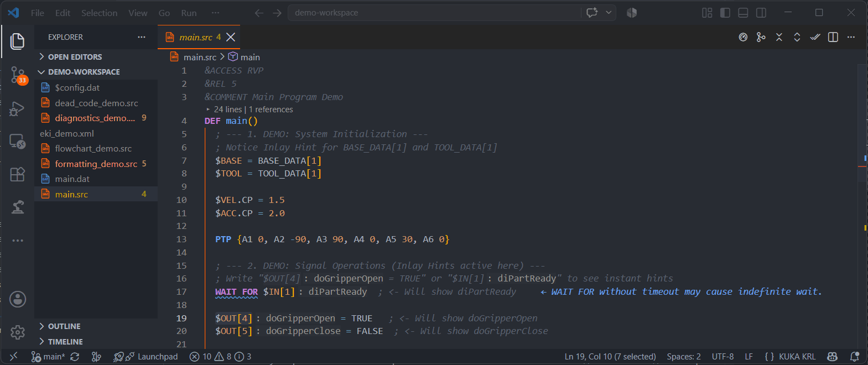Change Spaces: 2 indentation setting
The image size is (868, 365).
pyautogui.click(x=684, y=357)
